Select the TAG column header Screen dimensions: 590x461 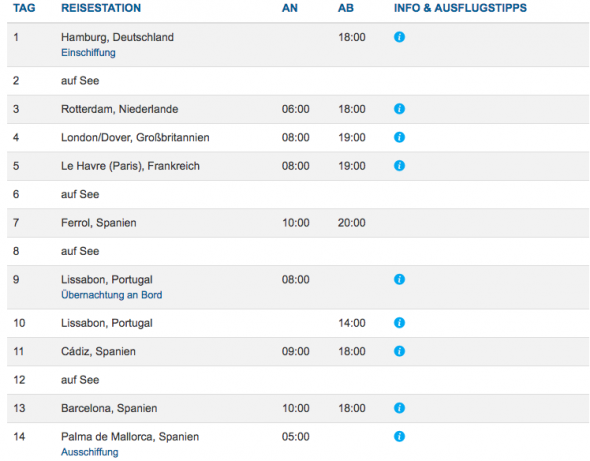point(24,8)
